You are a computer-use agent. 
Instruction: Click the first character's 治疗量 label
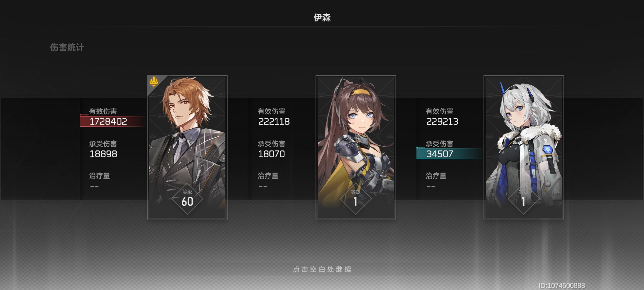tap(100, 176)
